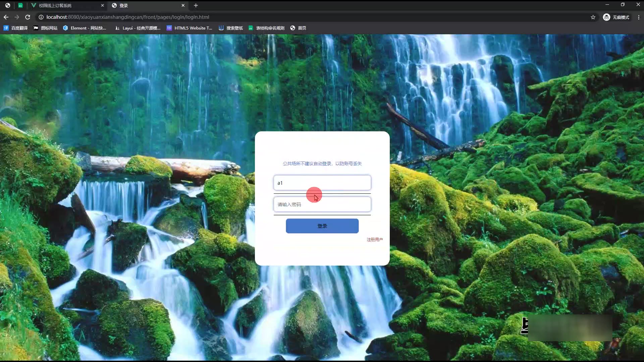This screenshot has width=644, height=362.
Task: Open the Layui bookmark
Action: click(x=138, y=28)
